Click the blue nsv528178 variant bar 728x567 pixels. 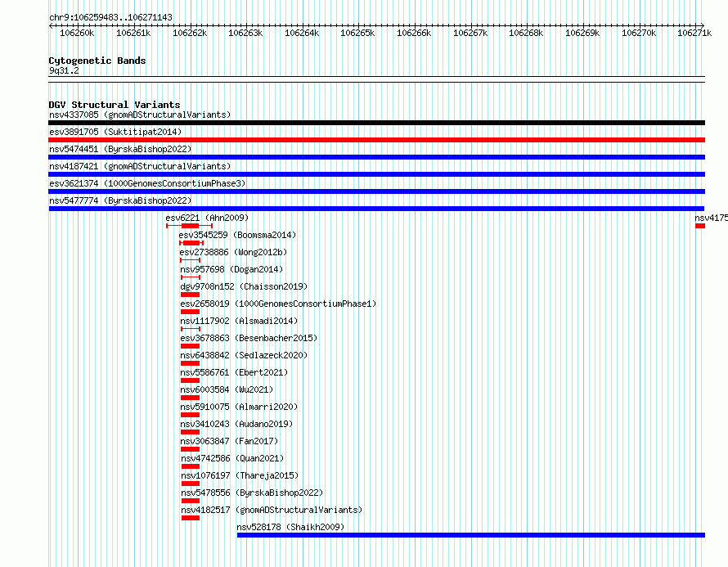point(471,535)
